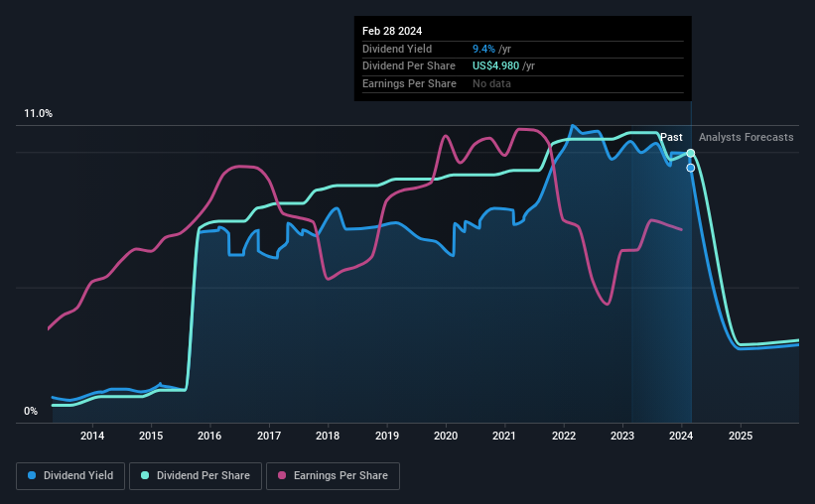Click the tooltip Earnings Per Share row label
Screen dimensions: 815x504
tap(409, 83)
